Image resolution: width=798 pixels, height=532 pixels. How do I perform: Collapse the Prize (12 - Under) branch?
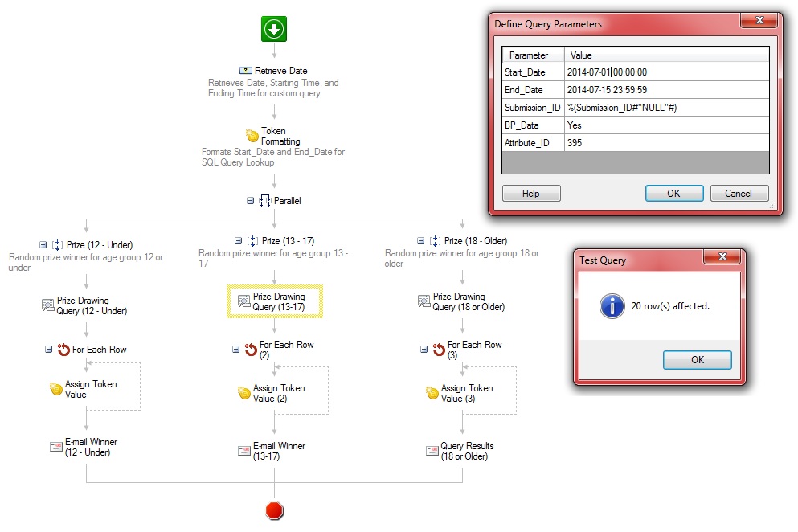[x=43, y=245]
